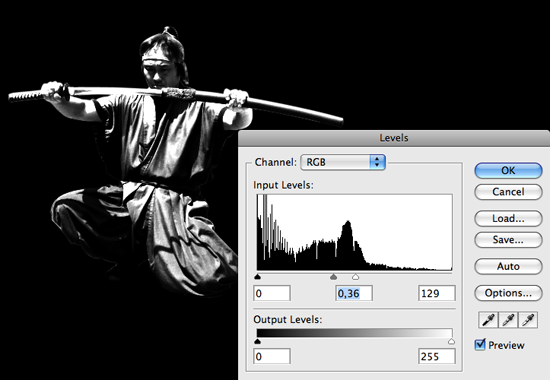Focus the input shadow field showing 0
This screenshot has height=380, width=550.
coord(272,293)
